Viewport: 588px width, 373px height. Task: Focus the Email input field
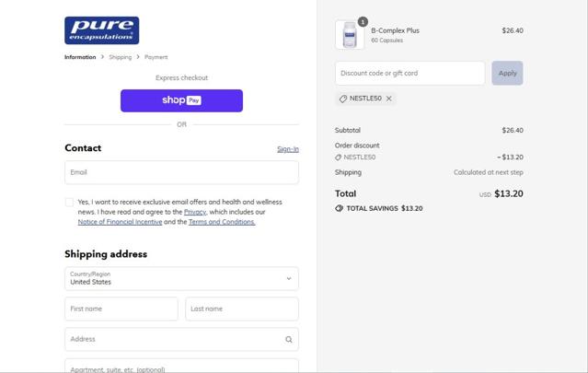click(181, 172)
